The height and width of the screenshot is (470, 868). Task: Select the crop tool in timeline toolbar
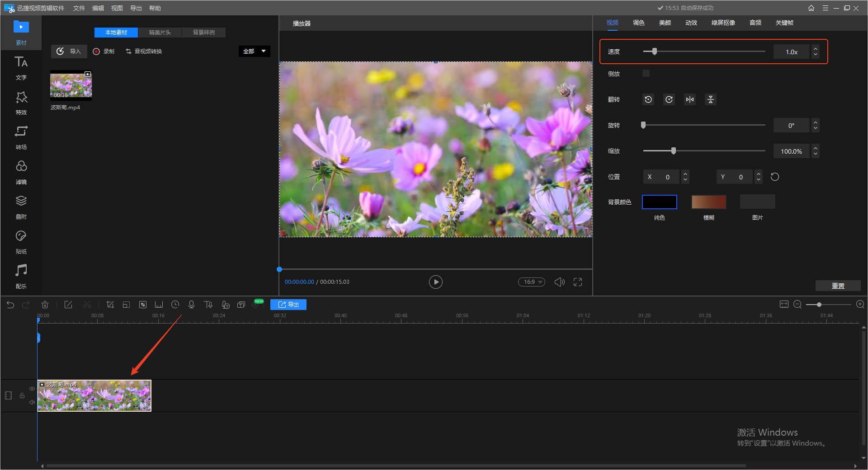click(x=110, y=305)
